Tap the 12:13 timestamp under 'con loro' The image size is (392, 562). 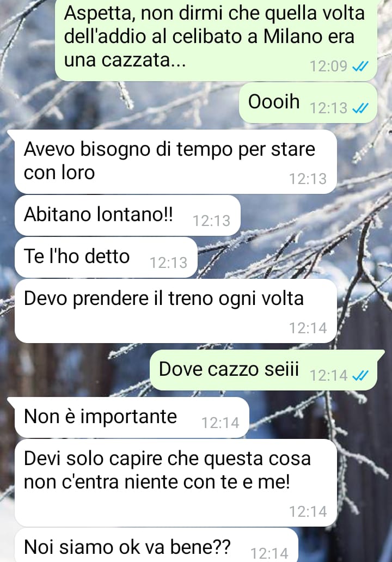308,179
